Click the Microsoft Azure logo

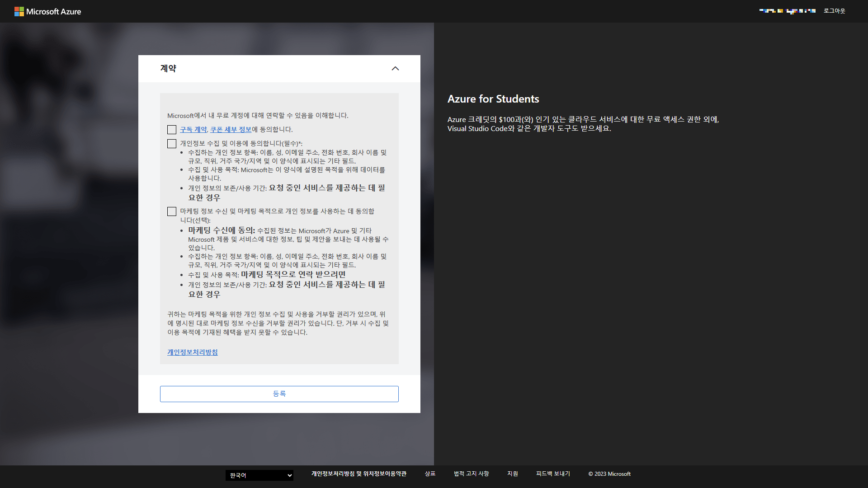47,11
